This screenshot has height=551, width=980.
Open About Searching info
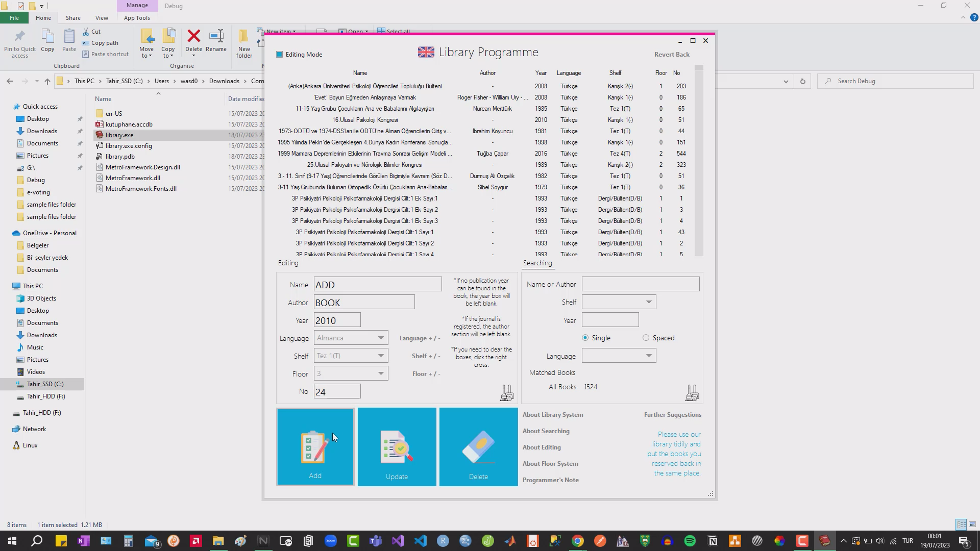[546, 431]
